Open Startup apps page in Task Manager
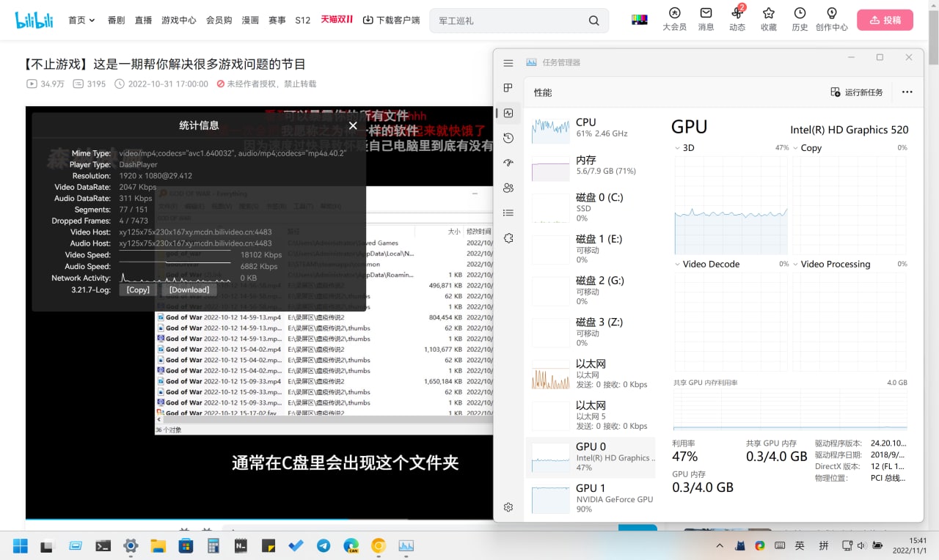 click(x=508, y=163)
